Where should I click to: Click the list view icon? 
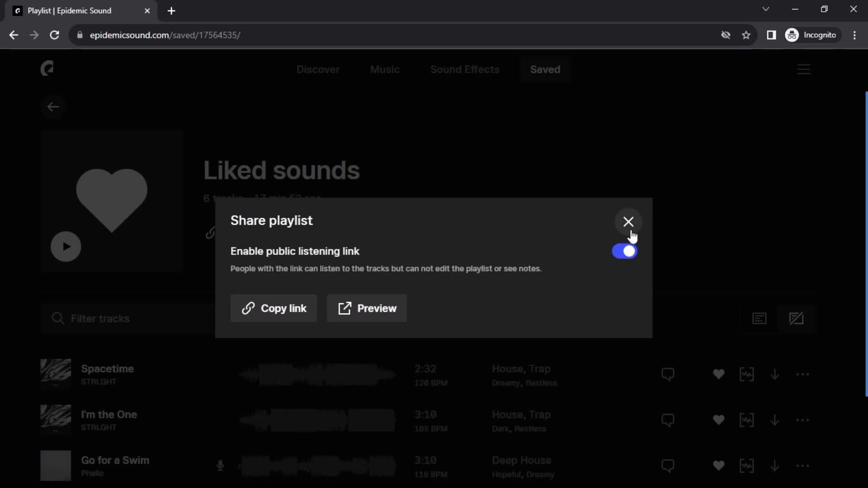(x=760, y=318)
